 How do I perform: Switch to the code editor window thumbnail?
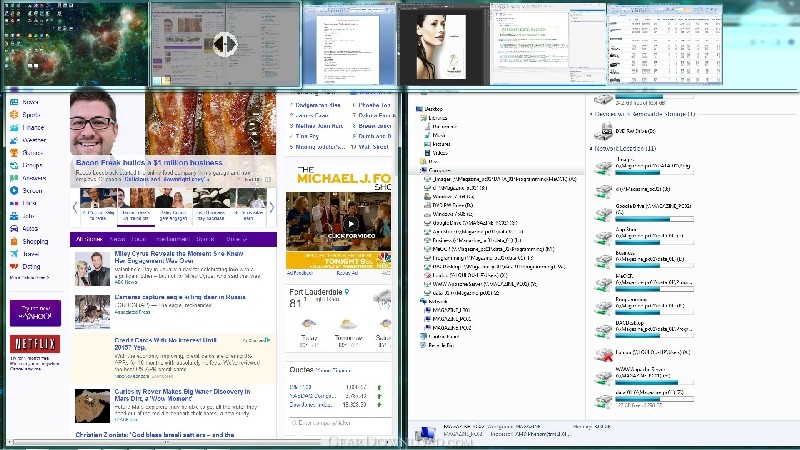[548, 44]
